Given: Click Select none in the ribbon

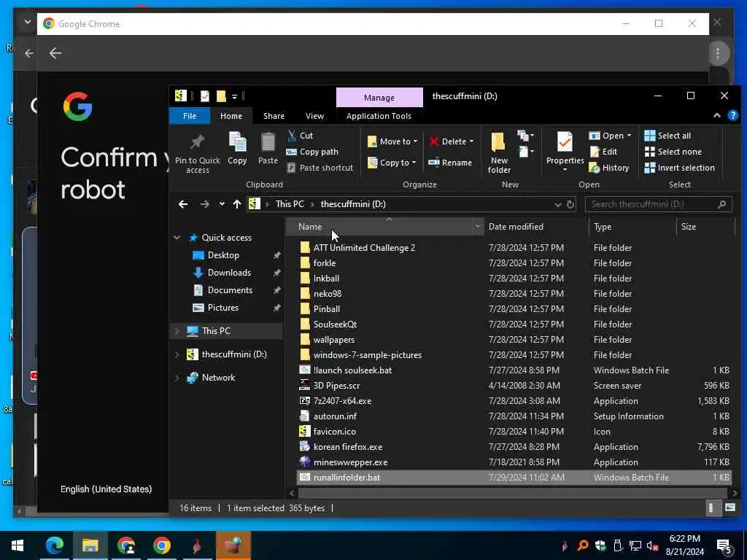Looking at the screenshot, I should (x=673, y=152).
